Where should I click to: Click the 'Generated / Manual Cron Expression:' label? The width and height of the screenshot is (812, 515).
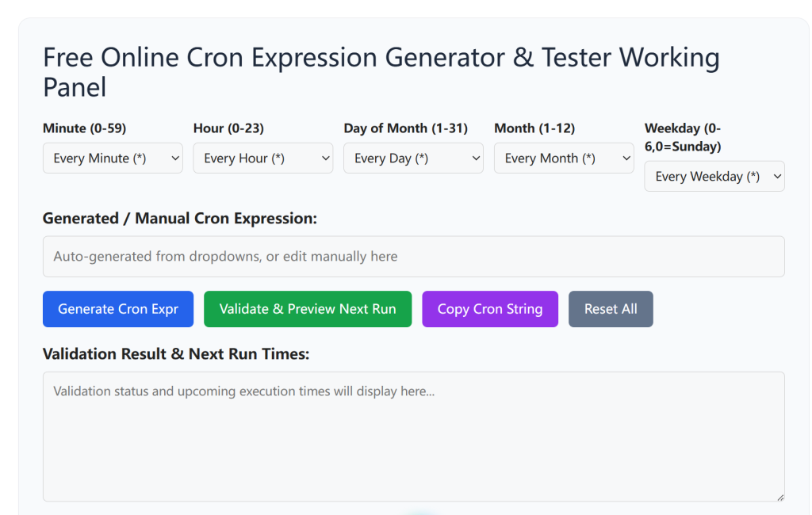pos(180,219)
